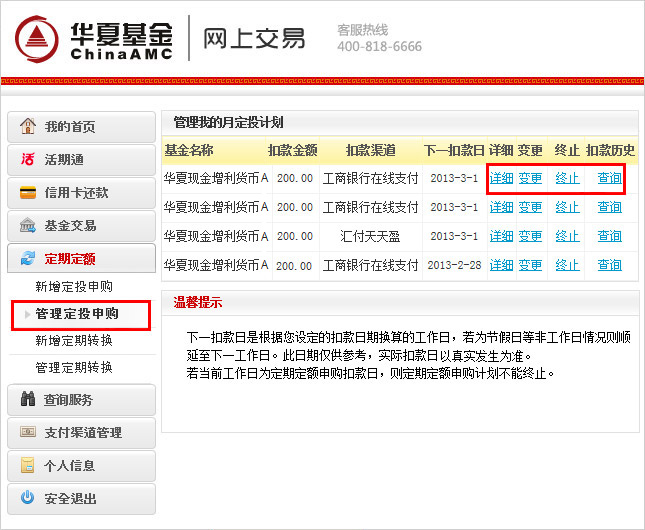Click 终止 link in 汇付天天盈 row
645x530 pixels.
pyautogui.click(x=567, y=236)
